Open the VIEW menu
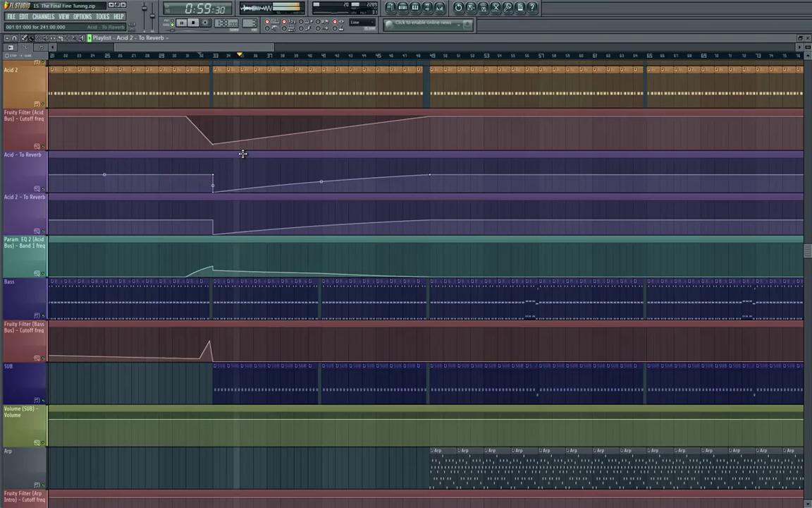The image size is (812, 508). click(x=63, y=17)
